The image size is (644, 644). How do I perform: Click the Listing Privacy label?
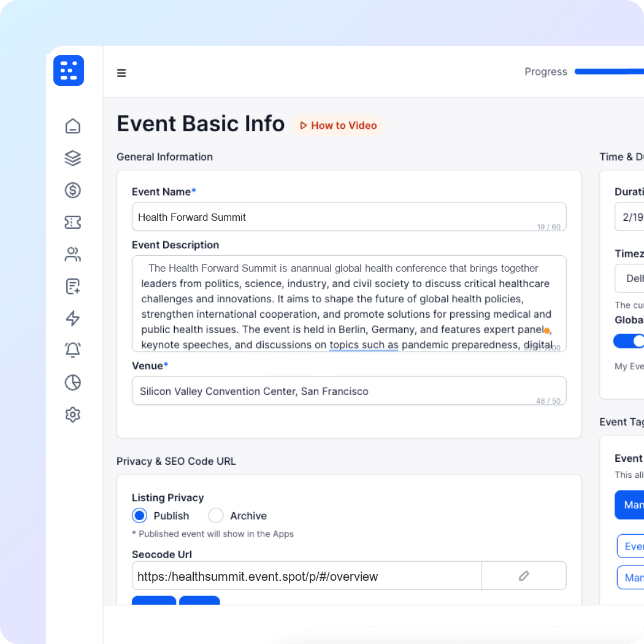point(168,498)
